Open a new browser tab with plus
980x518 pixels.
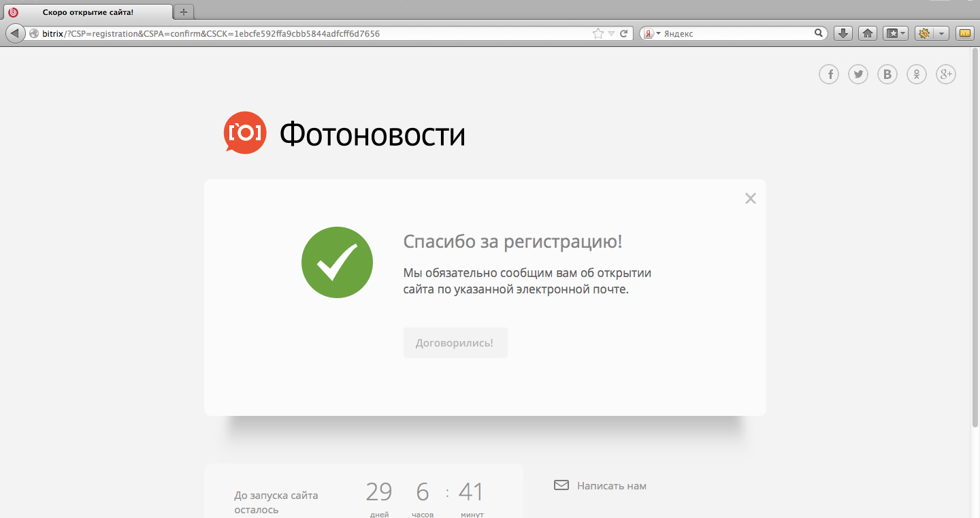(x=184, y=12)
